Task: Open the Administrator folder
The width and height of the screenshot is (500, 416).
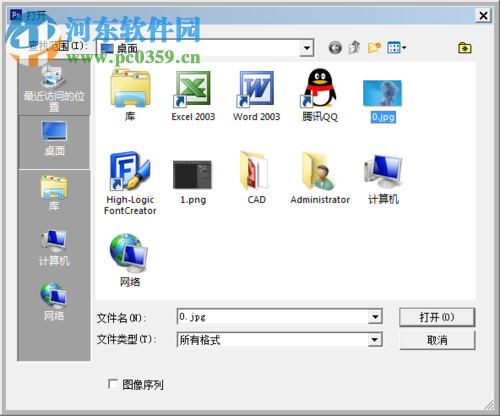Action: (x=320, y=177)
